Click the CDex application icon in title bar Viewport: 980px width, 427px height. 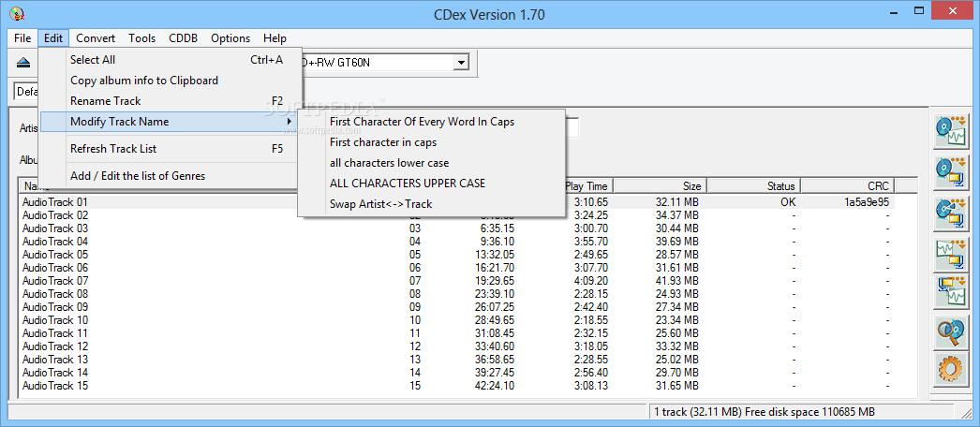tap(17, 12)
